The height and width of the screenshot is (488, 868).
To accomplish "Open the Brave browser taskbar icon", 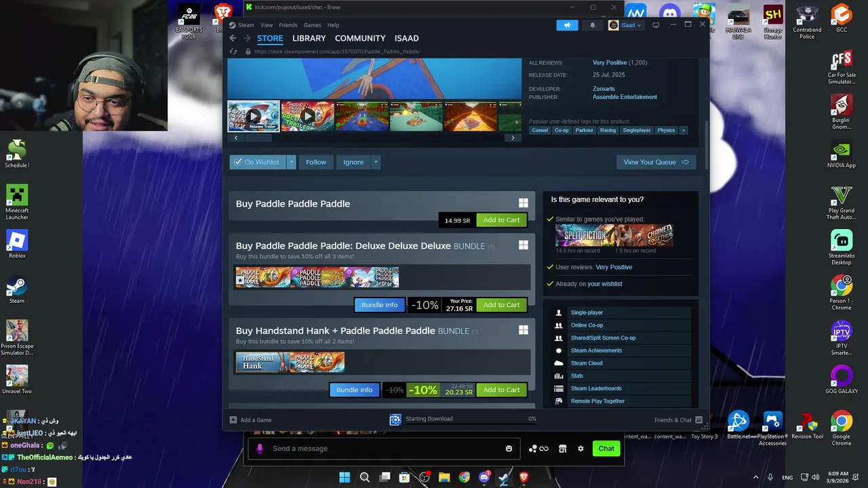I will click(524, 477).
